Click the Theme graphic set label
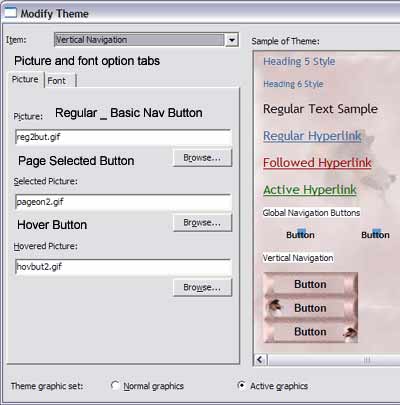Image resolution: width=400 pixels, height=405 pixels. (x=47, y=386)
